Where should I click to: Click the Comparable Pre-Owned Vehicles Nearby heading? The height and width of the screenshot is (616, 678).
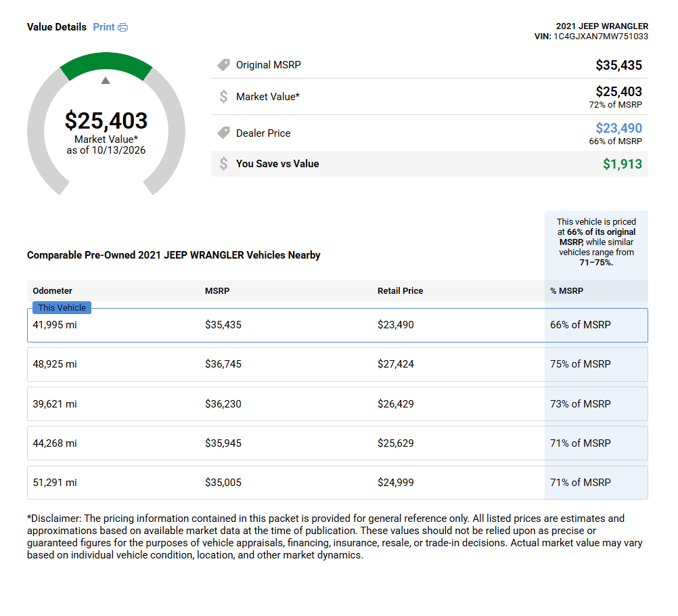pyautogui.click(x=173, y=255)
